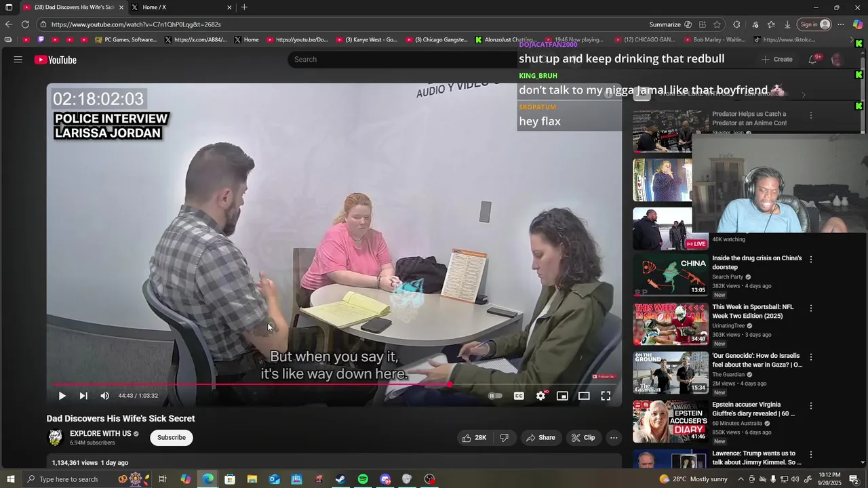Open 'Kanye West - Go...' bookmark

(x=367, y=40)
